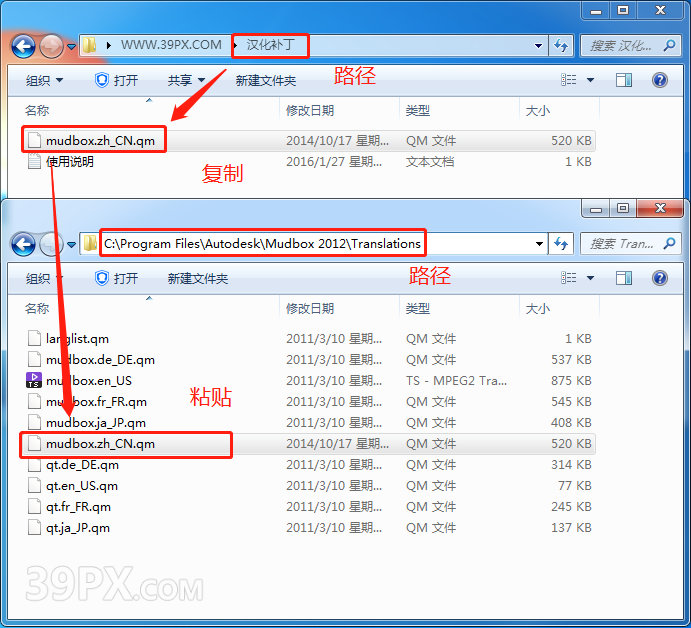Click the shield 打开 button in the 汉化补丁 window

pyautogui.click(x=116, y=80)
